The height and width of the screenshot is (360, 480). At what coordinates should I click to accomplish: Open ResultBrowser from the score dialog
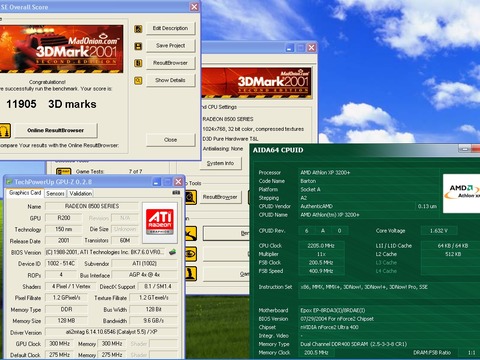point(170,63)
